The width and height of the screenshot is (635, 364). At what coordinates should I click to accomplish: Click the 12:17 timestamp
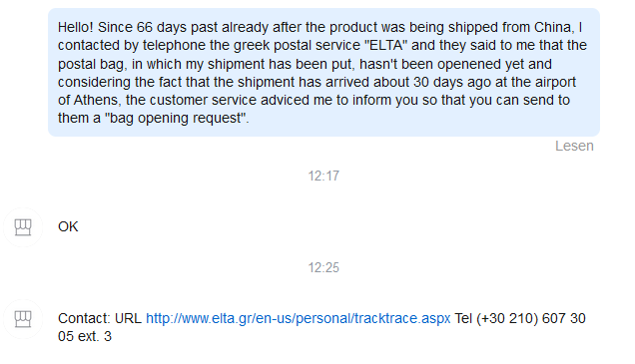(323, 176)
